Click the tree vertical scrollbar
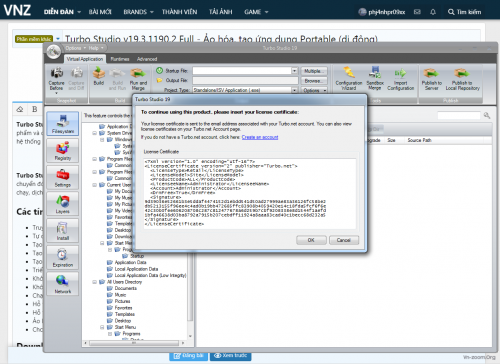 coord(190,287)
